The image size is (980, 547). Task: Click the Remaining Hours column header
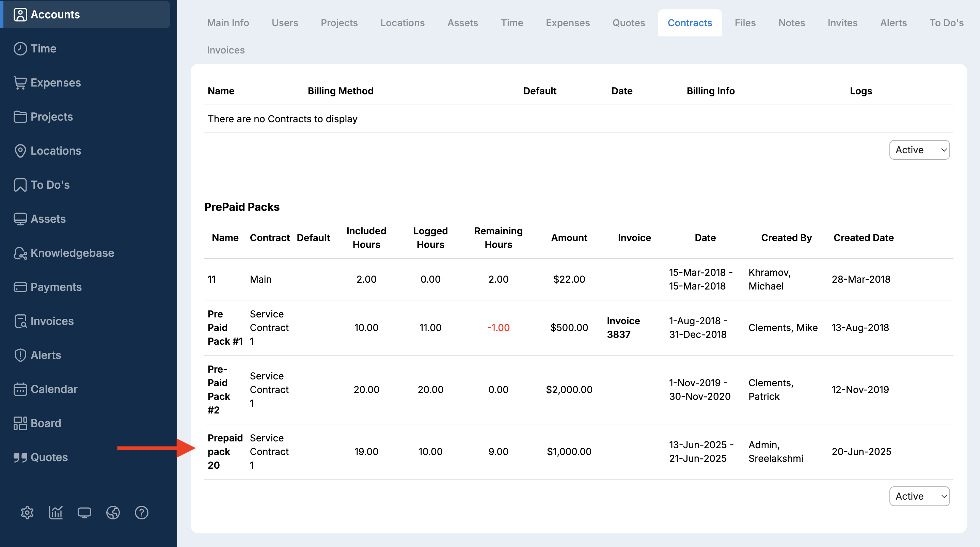[498, 237]
